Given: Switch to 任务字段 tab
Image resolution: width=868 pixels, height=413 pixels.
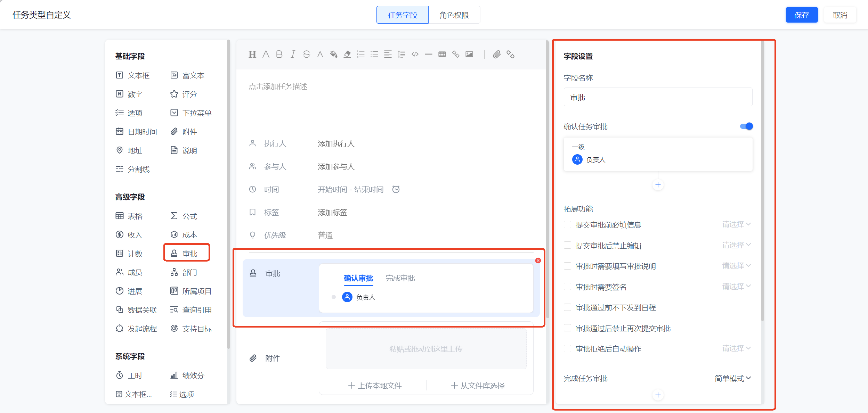Looking at the screenshot, I should [x=403, y=15].
